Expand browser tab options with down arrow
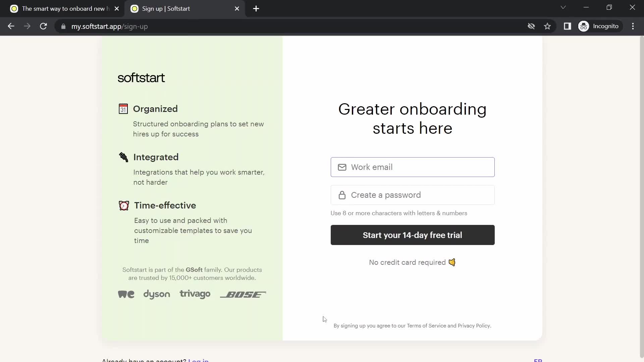The width and height of the screenshot is (644, 362). coord(563,8)
